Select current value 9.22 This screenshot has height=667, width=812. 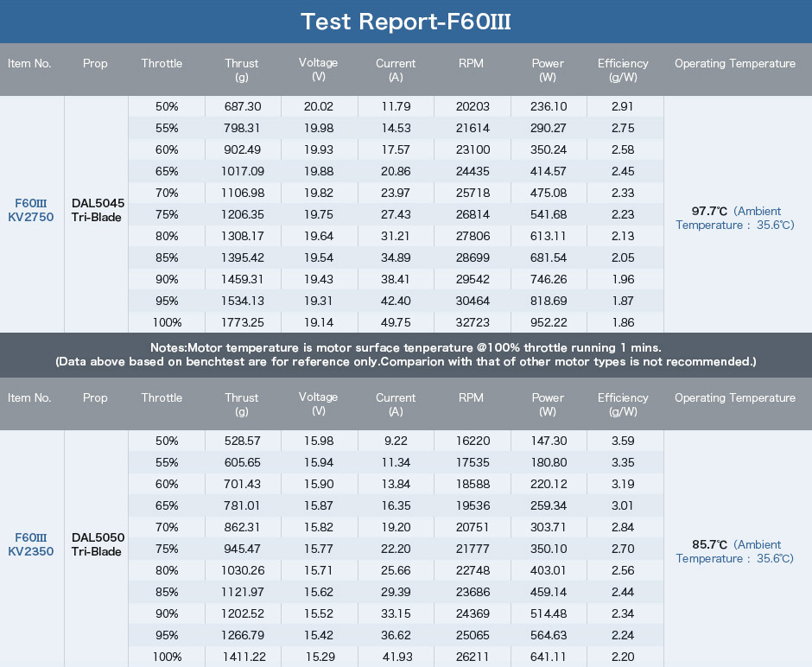tap(396, 441)
